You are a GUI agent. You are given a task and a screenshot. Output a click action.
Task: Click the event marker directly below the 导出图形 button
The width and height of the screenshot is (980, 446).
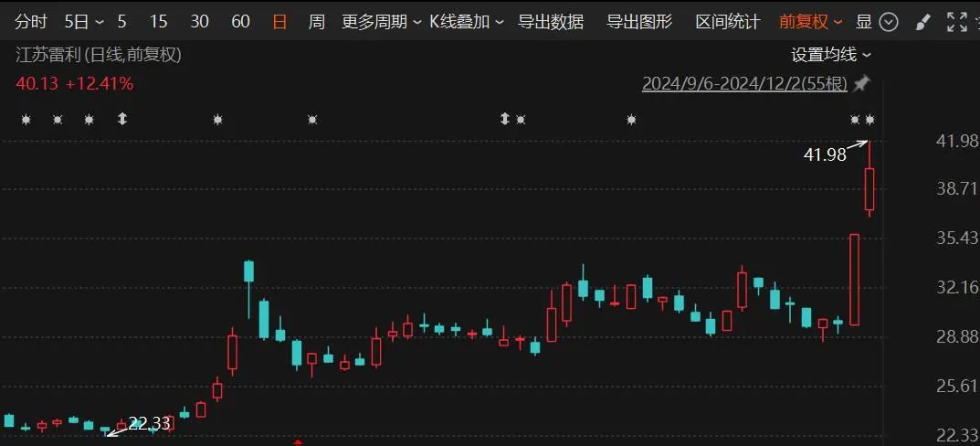pyautogui.click(x=631, y=119)
